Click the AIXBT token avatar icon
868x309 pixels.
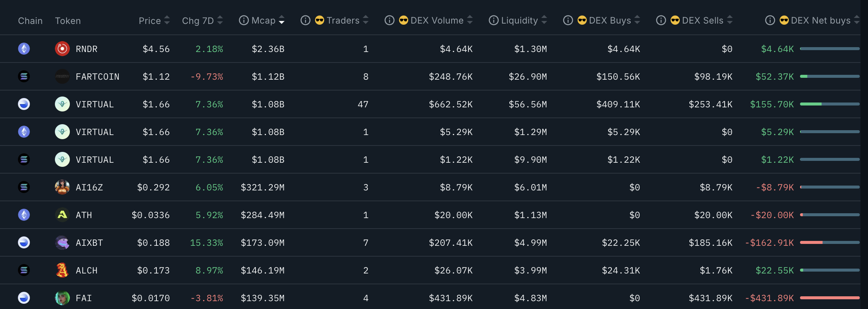pos(62,242)
